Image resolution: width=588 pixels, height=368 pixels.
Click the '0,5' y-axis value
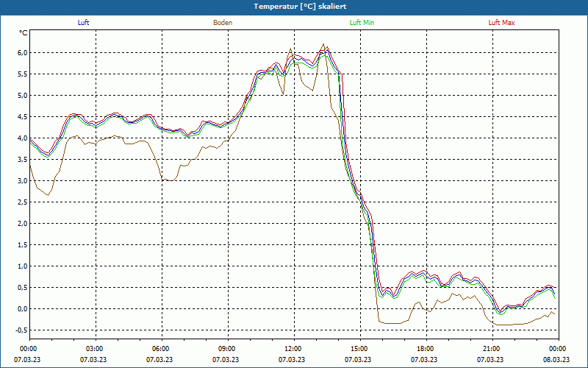click(23, 288)
